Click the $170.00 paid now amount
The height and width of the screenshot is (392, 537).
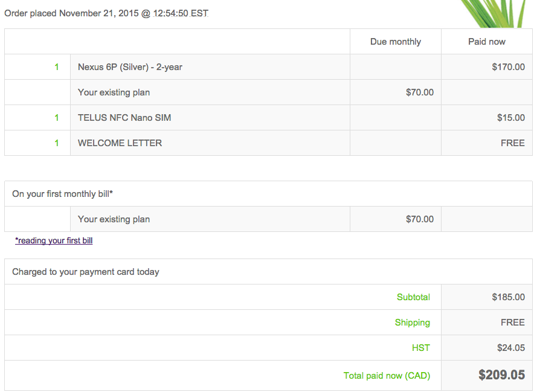508,67
